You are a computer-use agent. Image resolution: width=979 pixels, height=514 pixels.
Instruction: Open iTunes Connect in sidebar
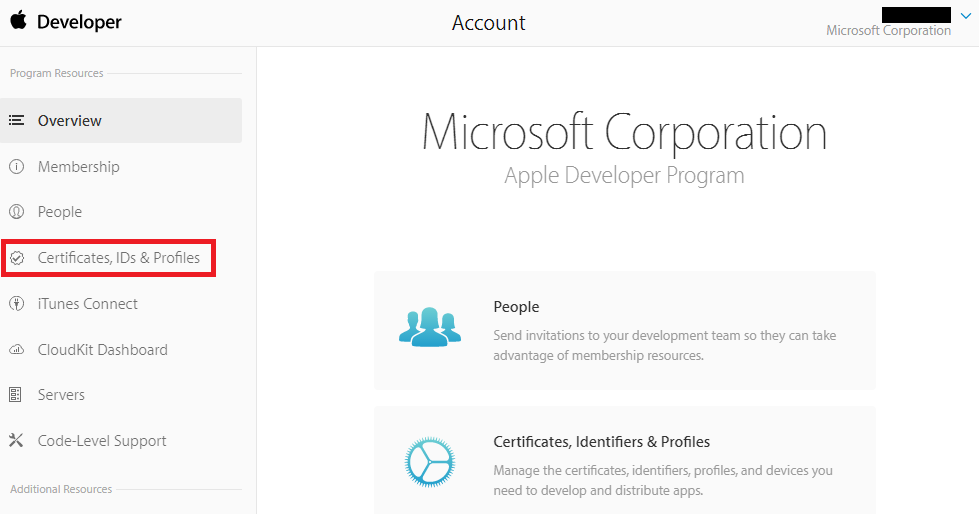[87, 304]
